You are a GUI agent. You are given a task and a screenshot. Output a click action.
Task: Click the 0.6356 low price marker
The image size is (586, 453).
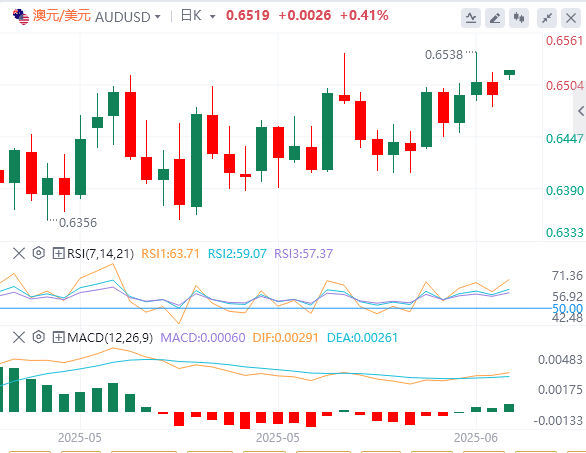pos(78,223)
